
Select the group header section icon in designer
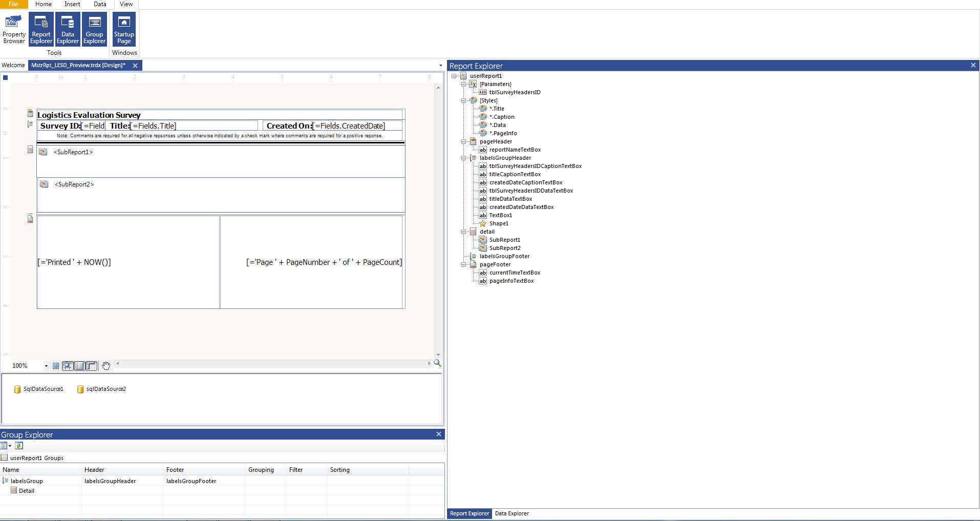[30, 123]
